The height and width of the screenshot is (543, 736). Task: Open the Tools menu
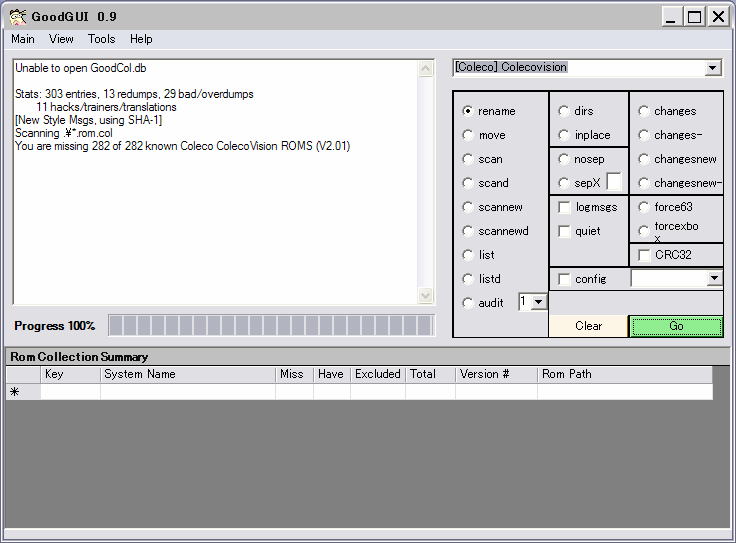pos(101,39)
